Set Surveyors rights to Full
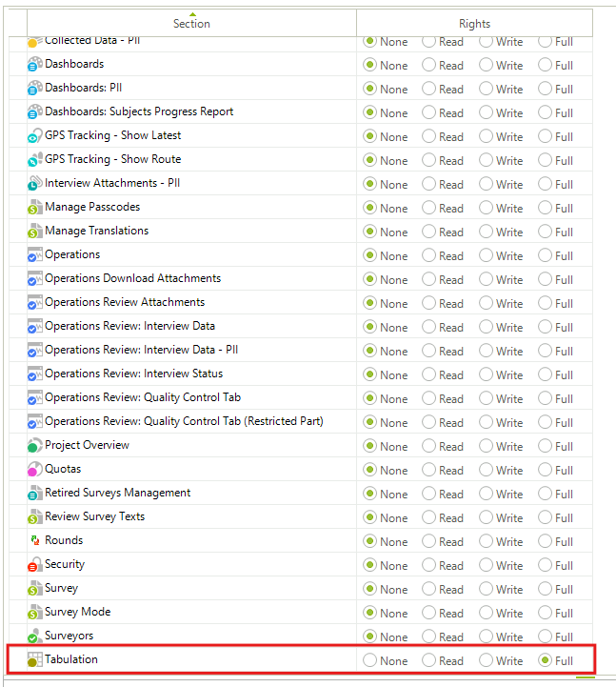The width and height of the screenshot is (616, 687). tap(545, 636)
